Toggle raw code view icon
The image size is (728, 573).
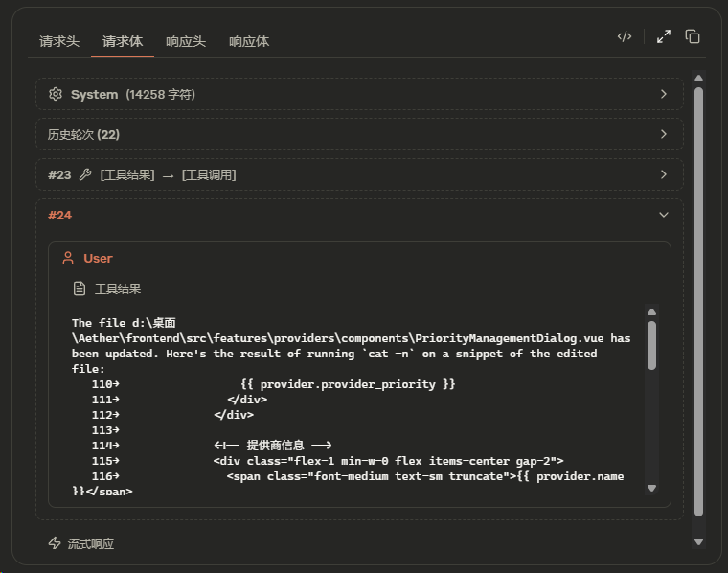coord(625,36)
